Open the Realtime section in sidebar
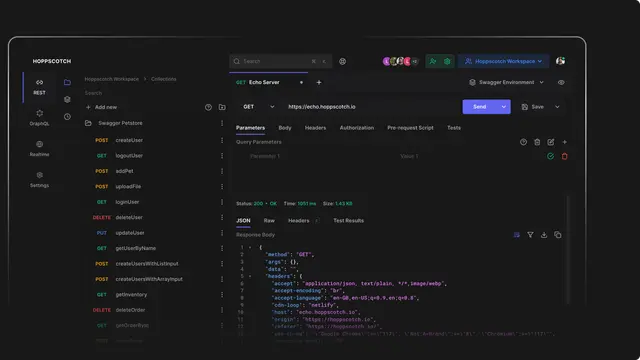The image size is (640, 360). pos(39,149)
